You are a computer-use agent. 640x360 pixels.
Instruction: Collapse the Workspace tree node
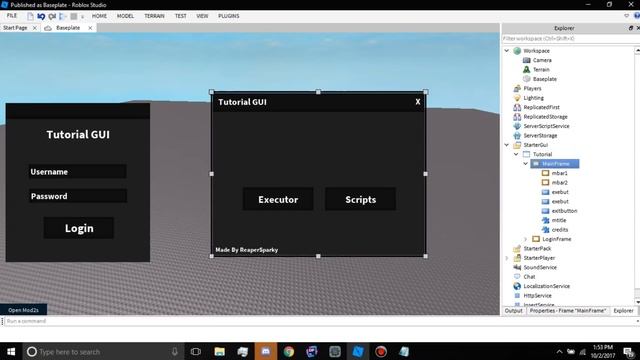point(507,51)
